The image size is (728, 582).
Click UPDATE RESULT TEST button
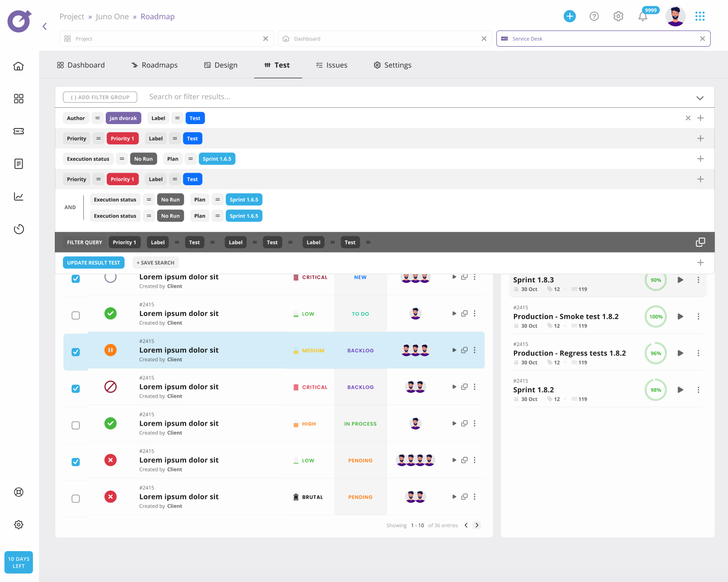coord(93,263)
